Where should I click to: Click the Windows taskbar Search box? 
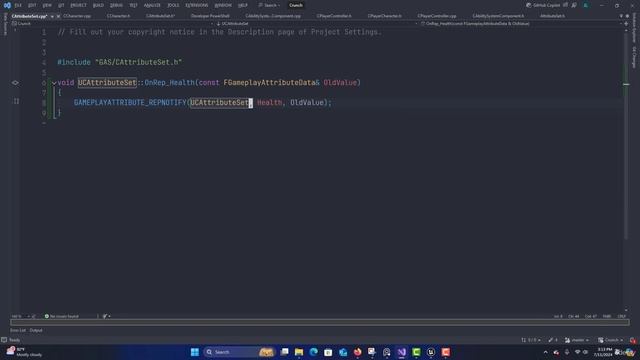[240, 352]
